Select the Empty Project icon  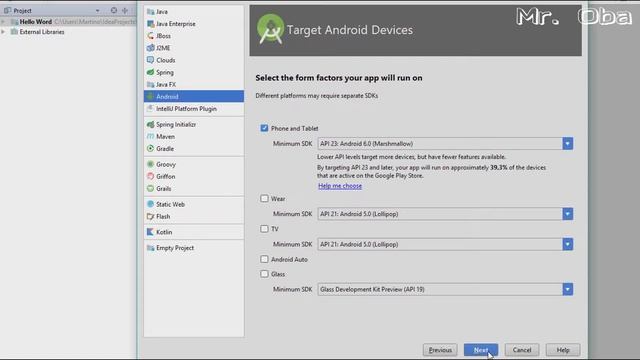click(x=150, y=248)
